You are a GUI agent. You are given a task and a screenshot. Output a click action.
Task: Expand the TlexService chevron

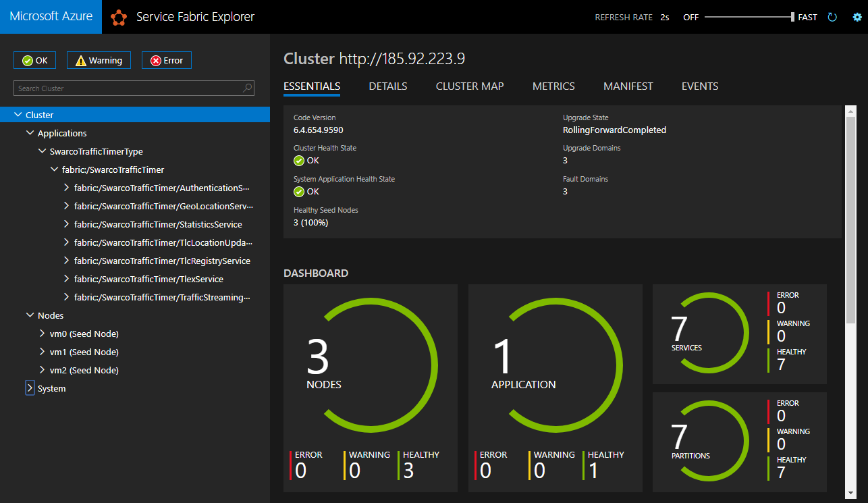pos(66,279)
